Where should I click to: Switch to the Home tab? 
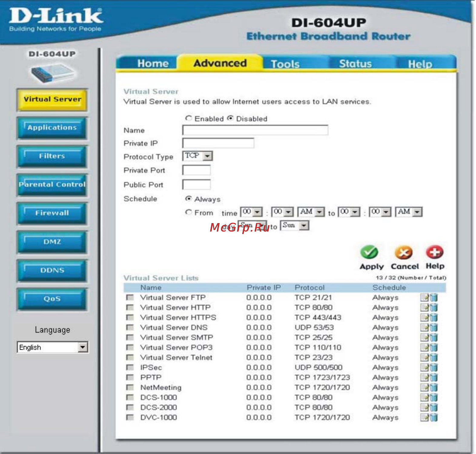click(153, 63)
